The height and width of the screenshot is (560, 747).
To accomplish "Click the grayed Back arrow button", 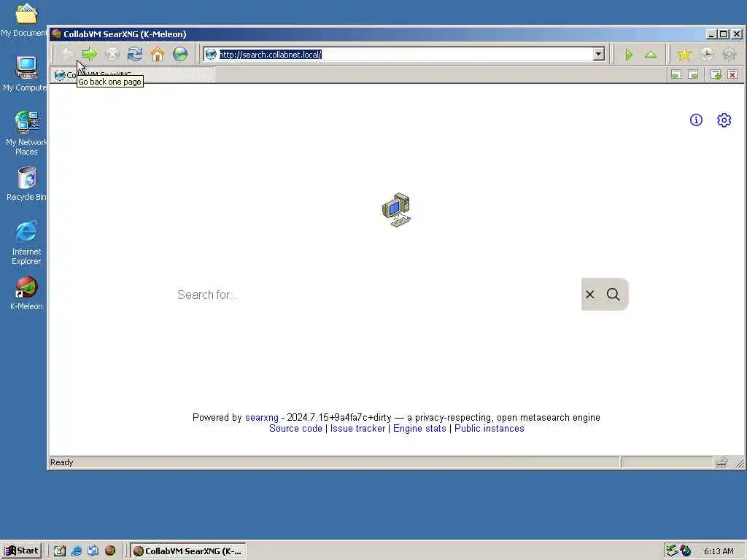I will point(68,54).
